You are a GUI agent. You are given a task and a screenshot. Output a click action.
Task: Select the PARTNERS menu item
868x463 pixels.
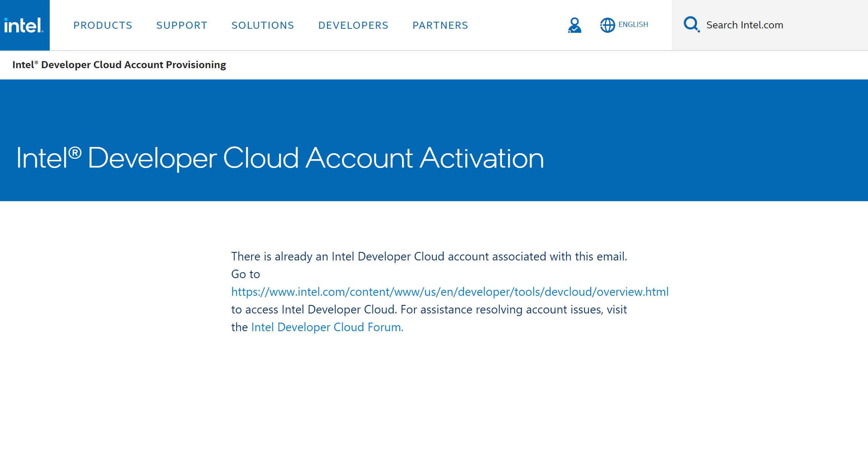tap(440, 25)
